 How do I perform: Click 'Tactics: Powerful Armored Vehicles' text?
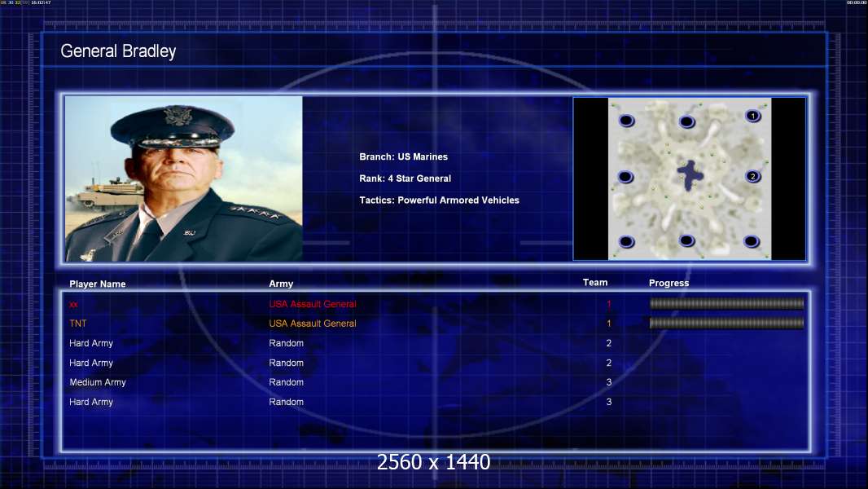click(x=440, y=200)
